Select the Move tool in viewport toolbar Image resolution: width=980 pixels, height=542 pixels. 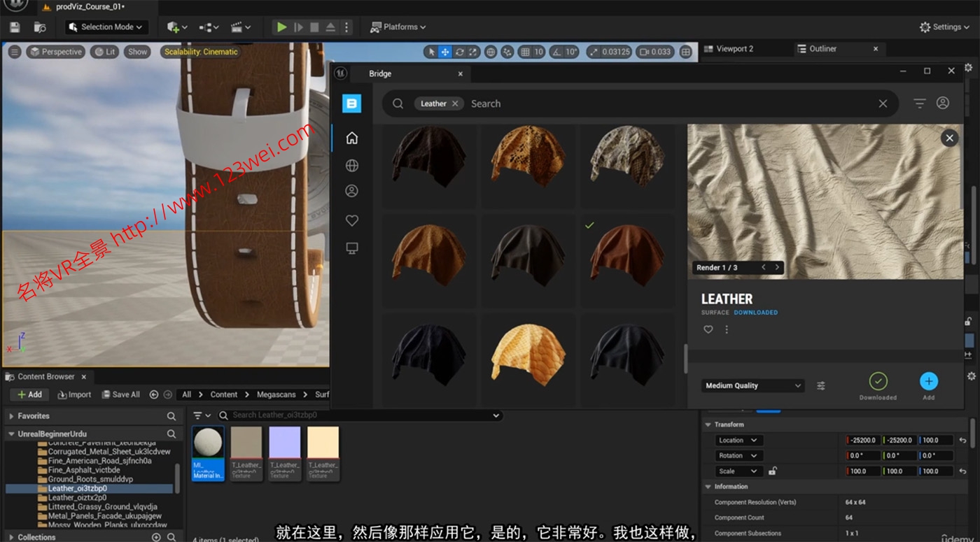[x=445, y=51]
